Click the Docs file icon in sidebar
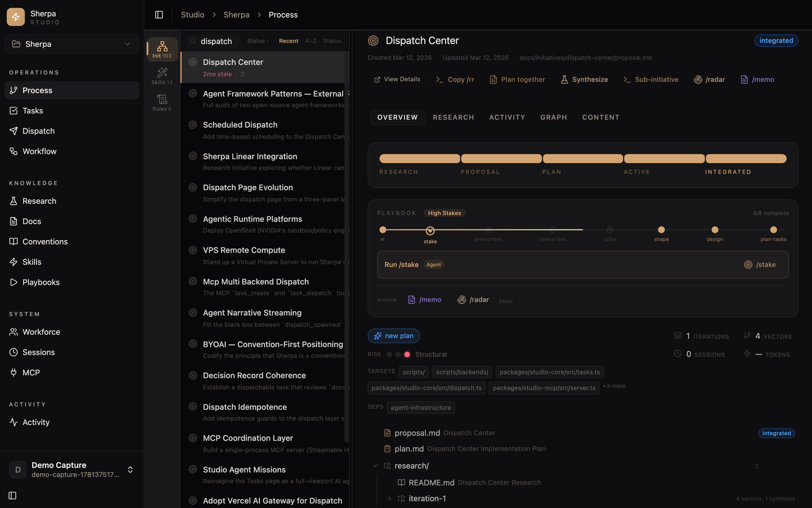812x508 pixels. 14,222
